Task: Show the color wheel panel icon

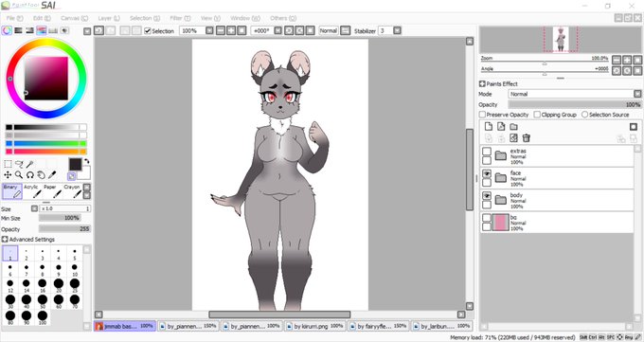Action: (x=7, y=30)
